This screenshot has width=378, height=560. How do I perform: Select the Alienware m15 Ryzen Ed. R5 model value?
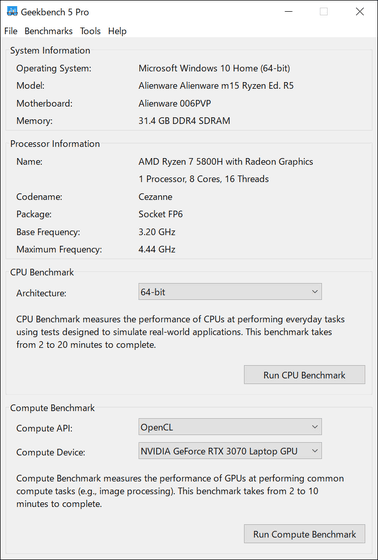coord(216,86)
